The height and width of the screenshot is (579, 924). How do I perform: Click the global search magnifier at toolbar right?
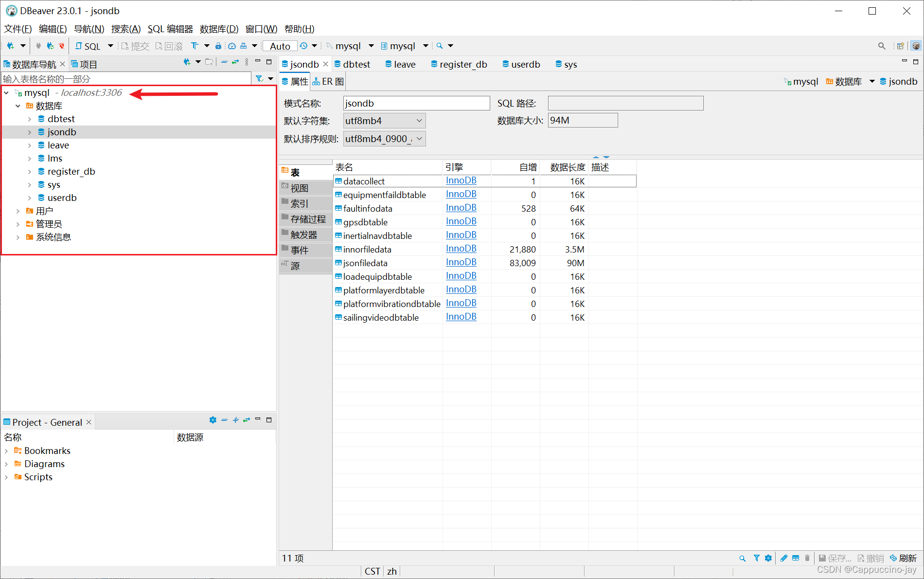coord(882,46)
